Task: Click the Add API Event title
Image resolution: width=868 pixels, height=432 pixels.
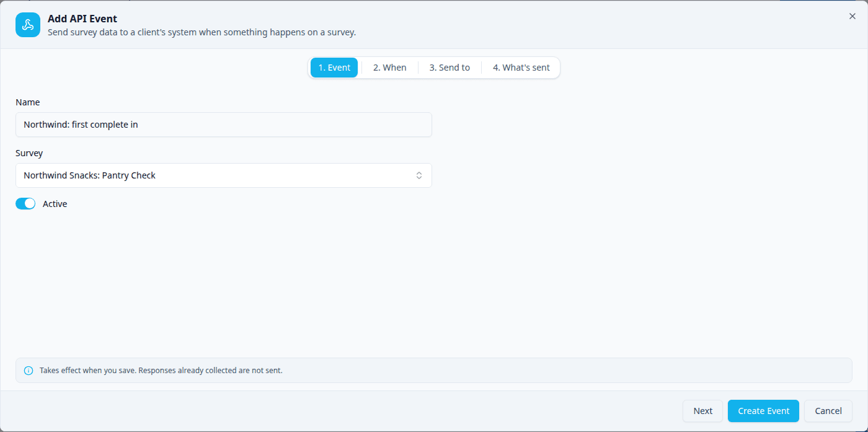Action: click(82, 19)
